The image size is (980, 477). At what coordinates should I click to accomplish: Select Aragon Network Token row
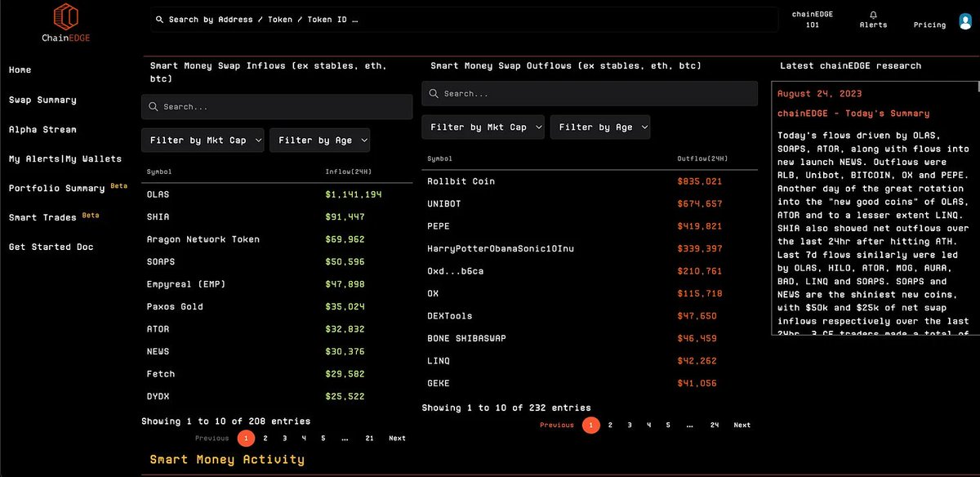point(277,239)
